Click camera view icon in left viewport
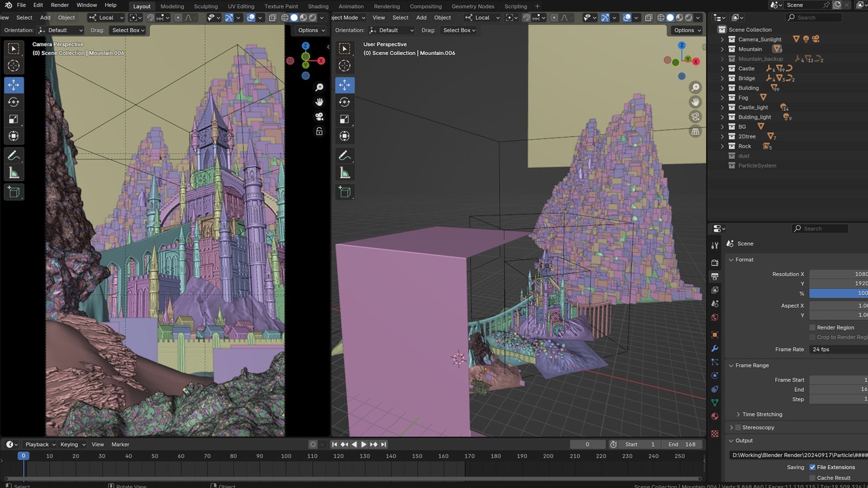 (x=319, y=117)
